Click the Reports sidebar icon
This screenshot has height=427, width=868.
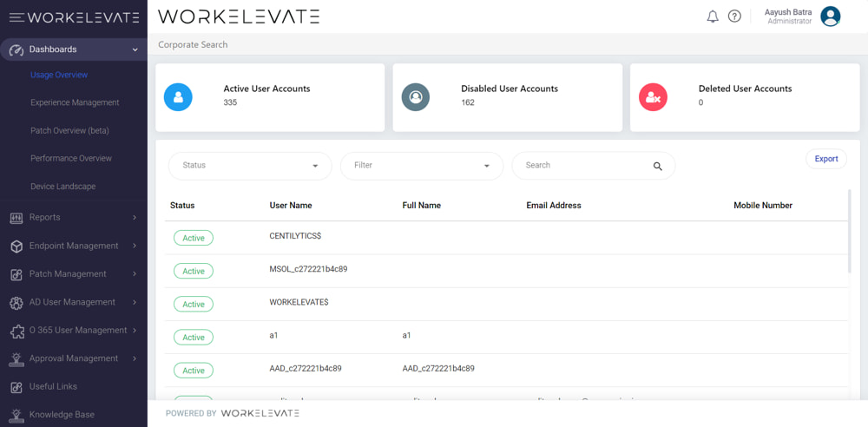[x=16, y=218]
